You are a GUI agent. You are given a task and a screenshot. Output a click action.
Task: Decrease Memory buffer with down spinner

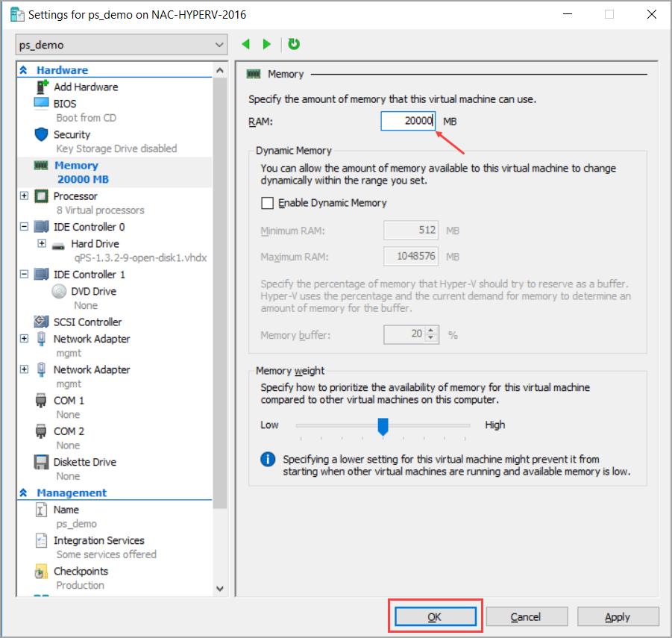(x=431, y=338)
